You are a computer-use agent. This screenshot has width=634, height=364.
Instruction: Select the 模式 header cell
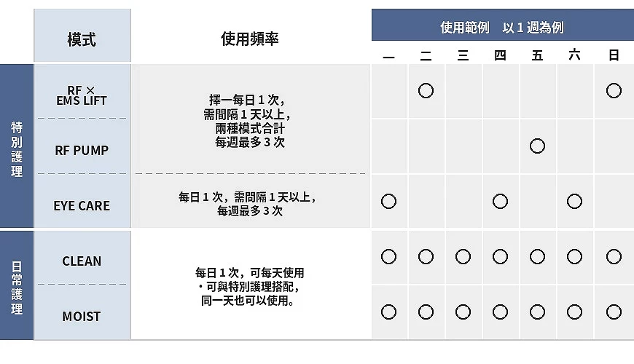(82, 36)
